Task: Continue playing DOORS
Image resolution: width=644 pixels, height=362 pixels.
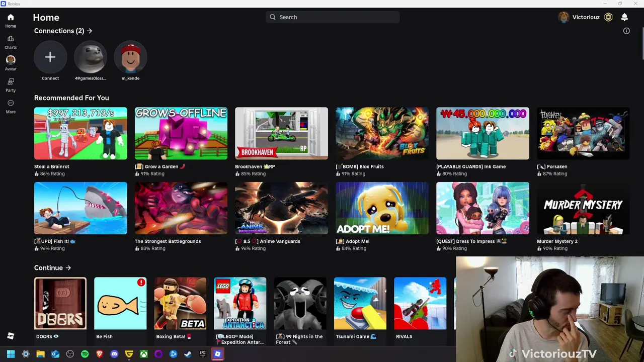Action: click(60, 303)
